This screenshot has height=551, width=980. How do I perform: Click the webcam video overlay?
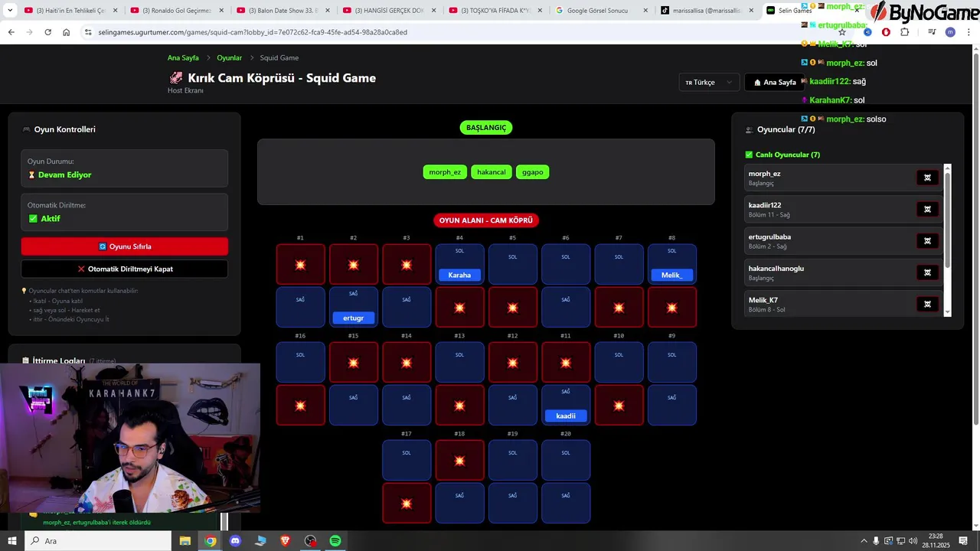130,438
